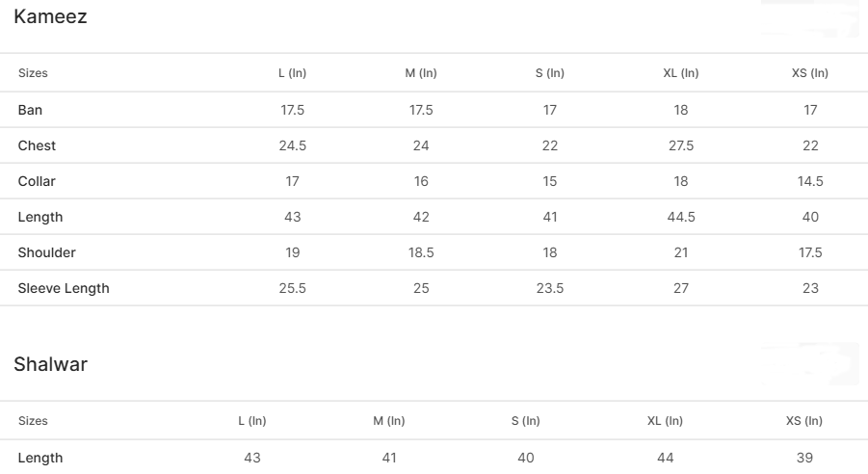Viewport: 868px width, 474px height.
Task: Click the S (In) header in Shalwar table
Action: click(x=526, y=421)
